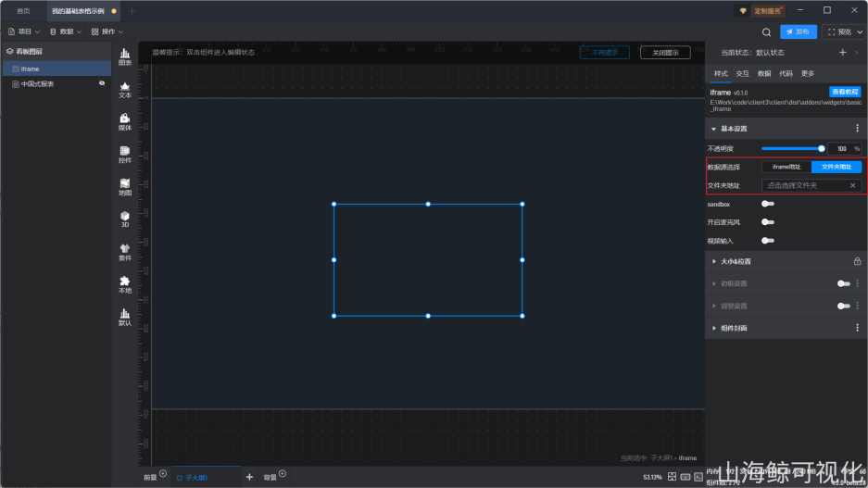Enable the sandbox toggle switch
Image resolution: width=868 pixels, height=488 pixels.
coord(767,204)
